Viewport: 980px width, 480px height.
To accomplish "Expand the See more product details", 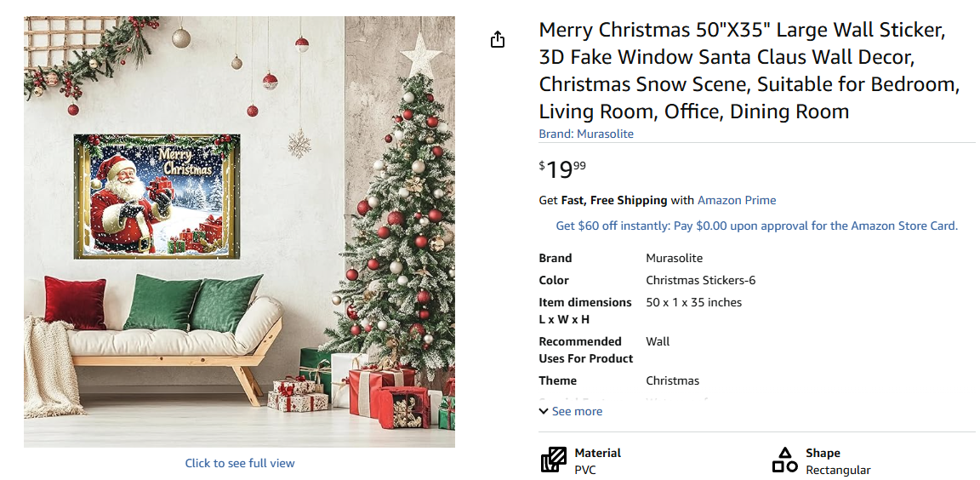I will pos(571,411).
